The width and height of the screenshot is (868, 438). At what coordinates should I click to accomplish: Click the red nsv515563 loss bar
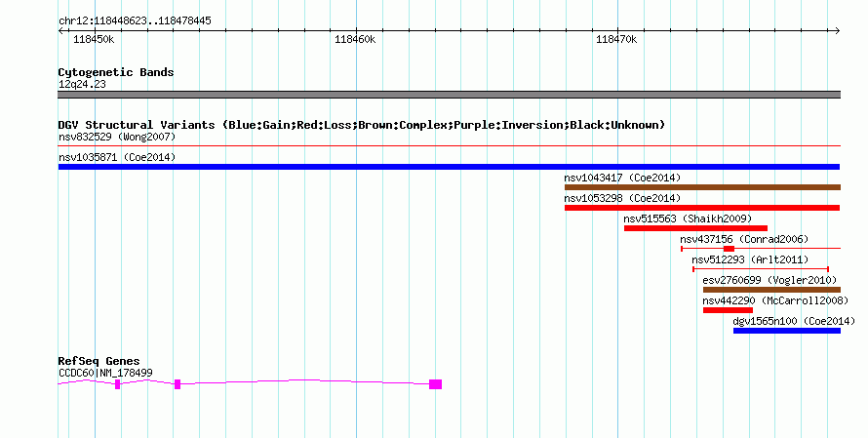(695, 228)
